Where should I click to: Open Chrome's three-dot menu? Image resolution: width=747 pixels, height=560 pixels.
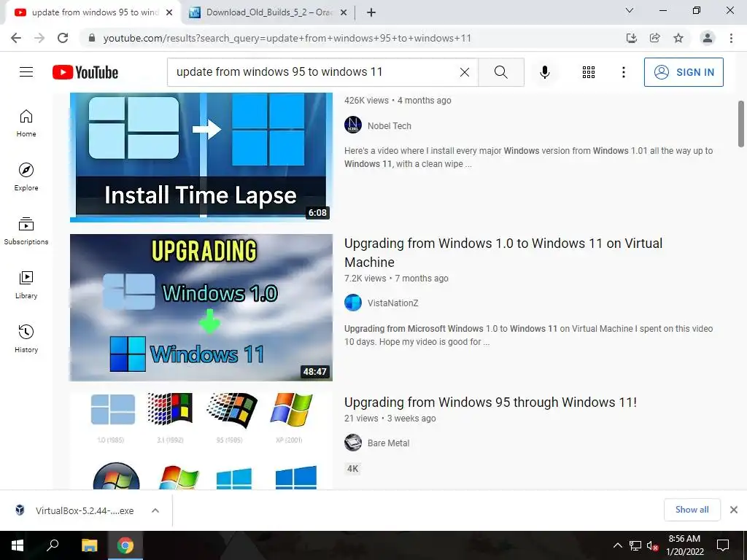coord(731,38)
